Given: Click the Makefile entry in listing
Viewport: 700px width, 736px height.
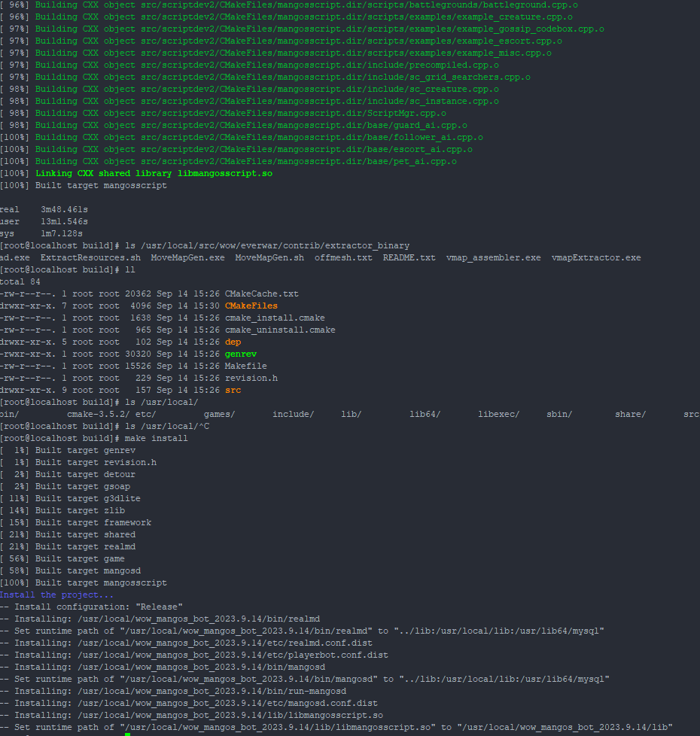Looking at the screenshot, I should pos(245,366).
